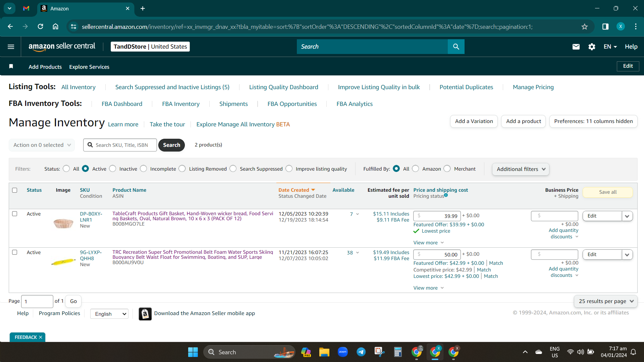The width and height of the screenshot is (644, 362).
Task: Switch to the Gmail pinned tab
Action: [26, 8]
